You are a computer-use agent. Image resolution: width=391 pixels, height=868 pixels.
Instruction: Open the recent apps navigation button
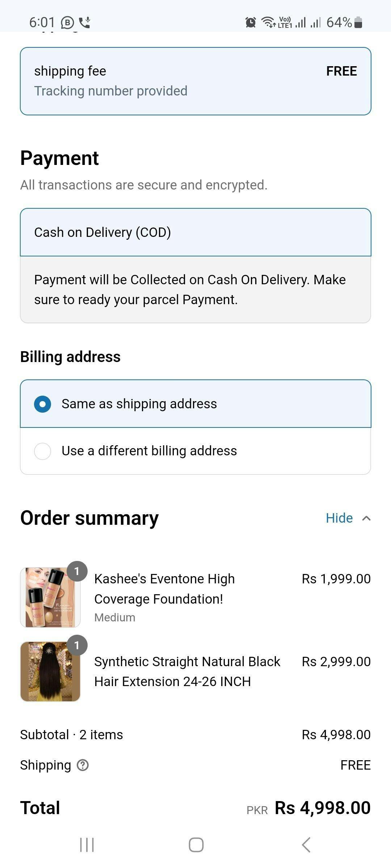click(x=87, y=845)
